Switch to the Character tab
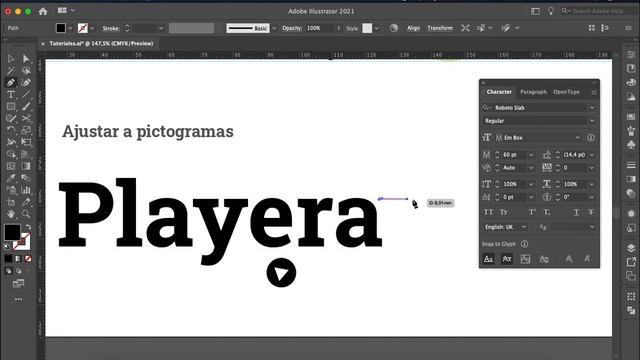The width and height of the screenshot is (640, 360). coord(499,92)
